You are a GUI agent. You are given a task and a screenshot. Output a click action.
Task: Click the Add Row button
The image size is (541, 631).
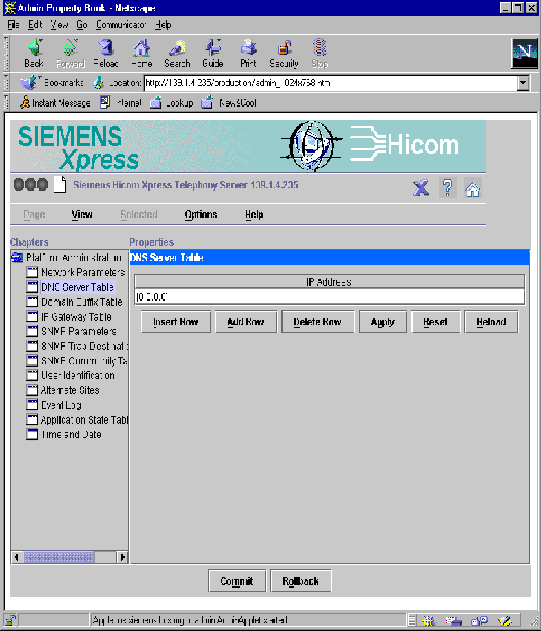click(246, 322)
